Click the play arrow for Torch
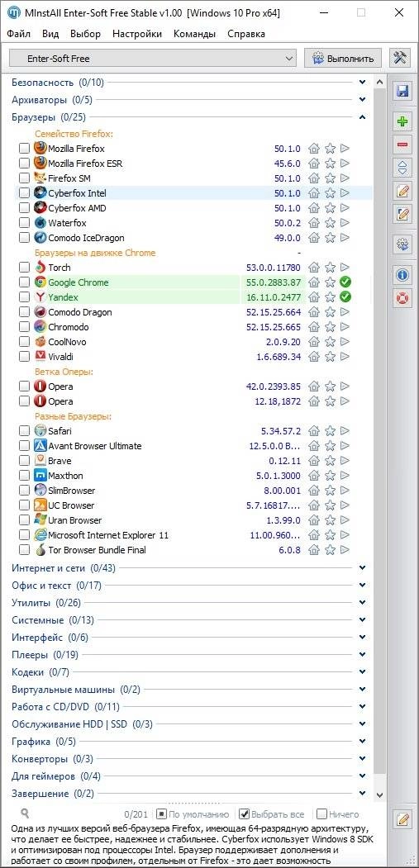 click(x=345, y=268)
